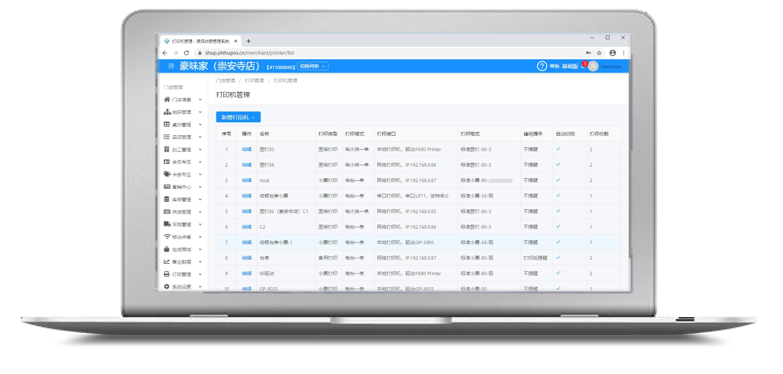Open help via the question mark icon

click(x=542, y=66)
